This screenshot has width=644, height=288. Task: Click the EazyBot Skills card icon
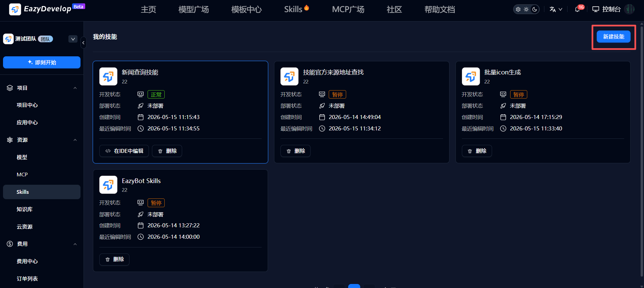tap(108, 185)
